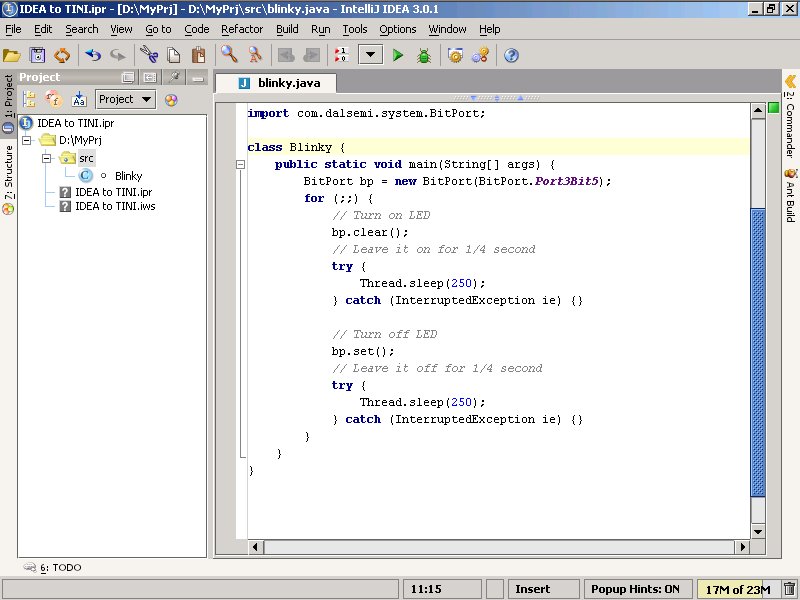Click the 17M of 23M memory indicator
The height and width of the screenshot is (600, 800).
tap(738, 589)
